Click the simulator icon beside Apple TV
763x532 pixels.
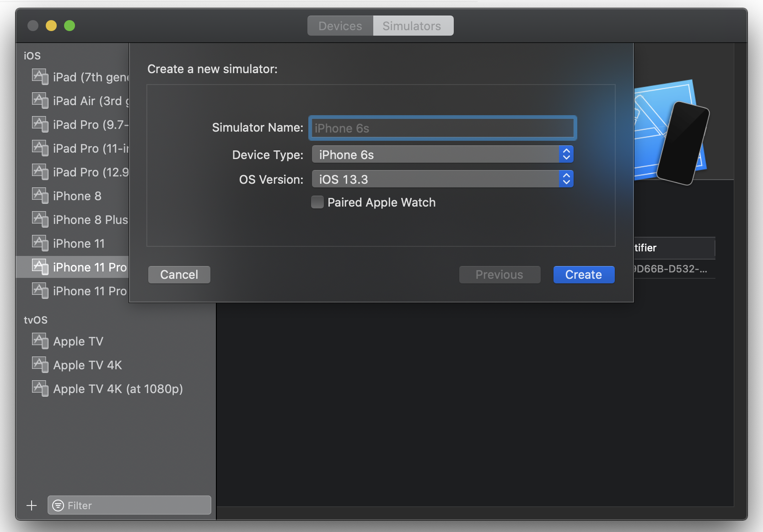40,341
